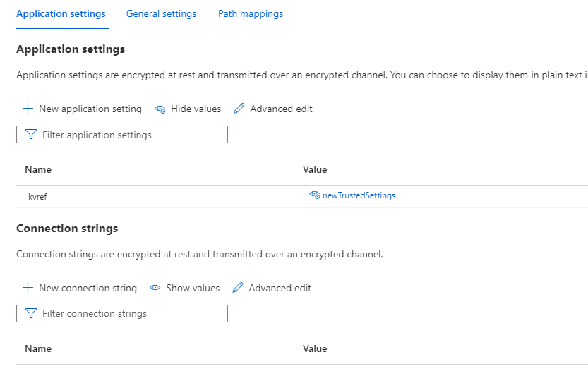Image resolution: width=588 pixels, height=388 pixels.
Task: Click the plus icon for New application setting
Action: pos(28,109)
